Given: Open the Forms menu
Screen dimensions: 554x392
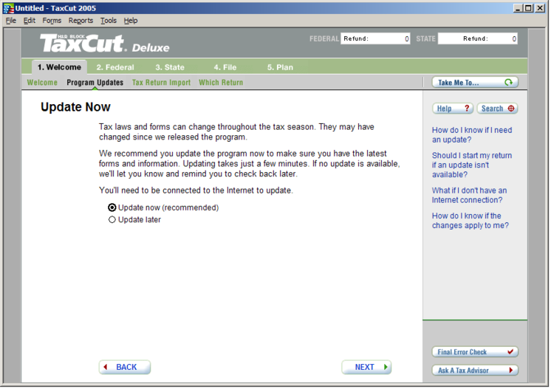Looking at the screenshot, I should click(x=52, y=21).
